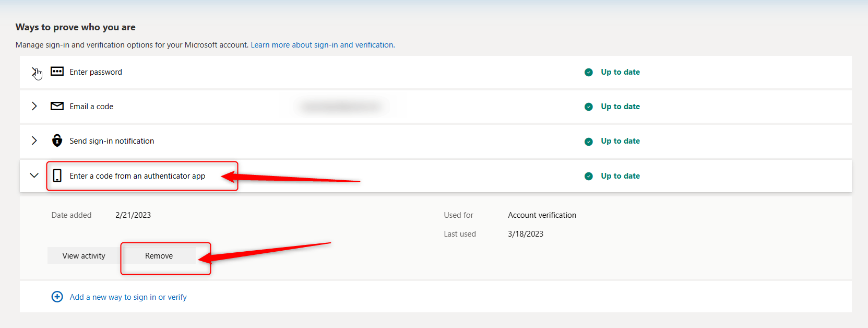Viewport: 868px width, 328px height.
Task: Click the blurred email address in Email a code row
Action: pos(341,107)
